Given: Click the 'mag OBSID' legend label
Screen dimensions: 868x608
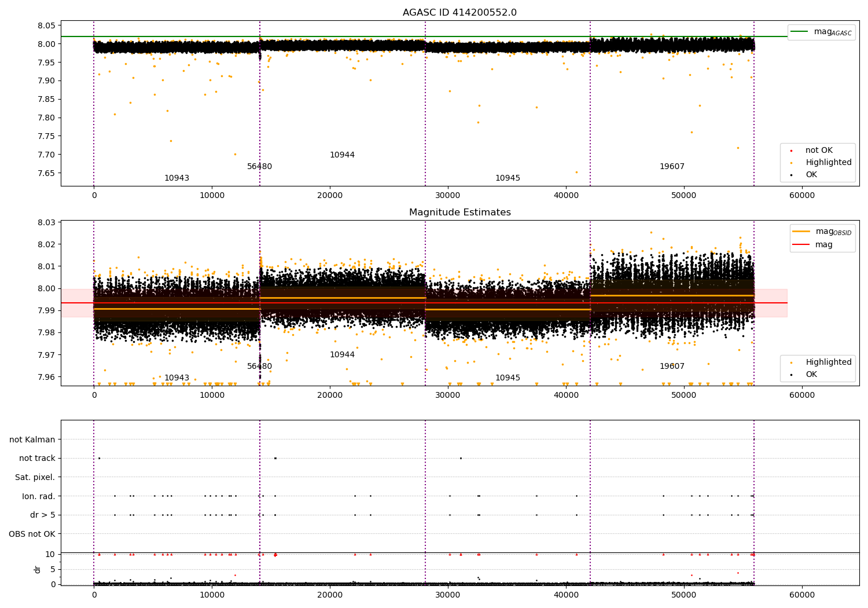Looking at the screenshot, I should click(834, 232).
